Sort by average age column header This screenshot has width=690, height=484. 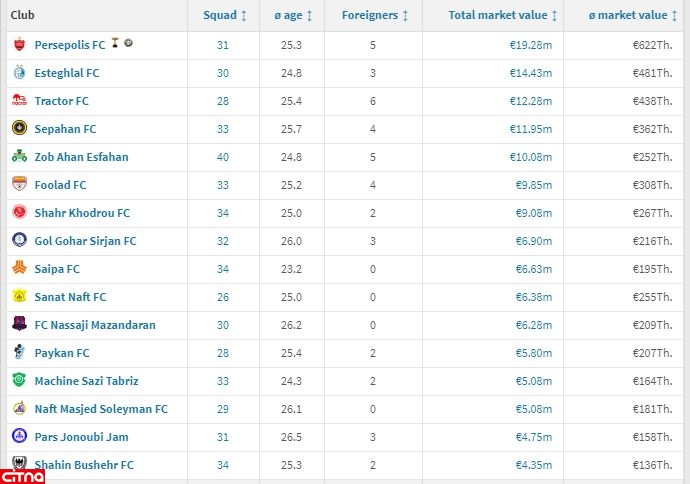coord(294,15)
